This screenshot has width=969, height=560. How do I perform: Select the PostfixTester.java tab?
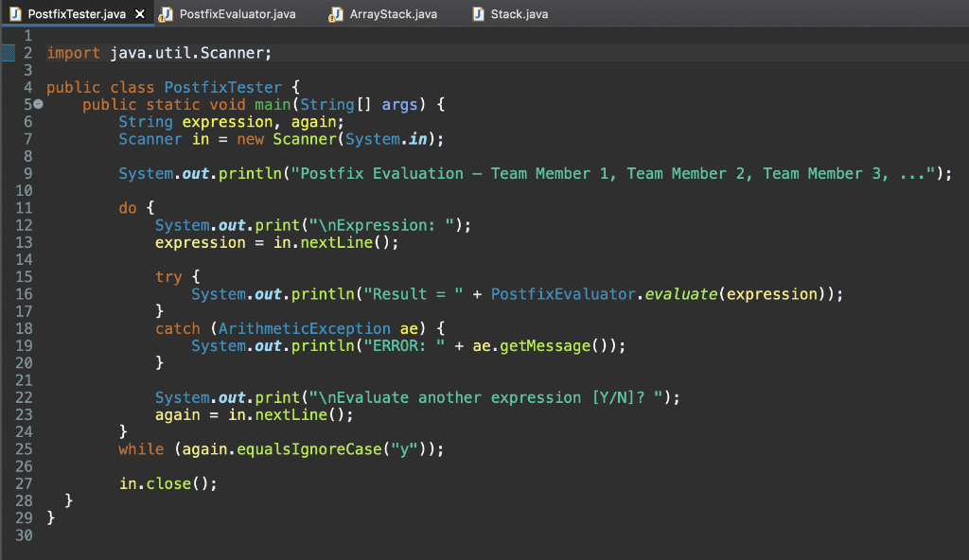pyautogui.click(x=77, y=13)
